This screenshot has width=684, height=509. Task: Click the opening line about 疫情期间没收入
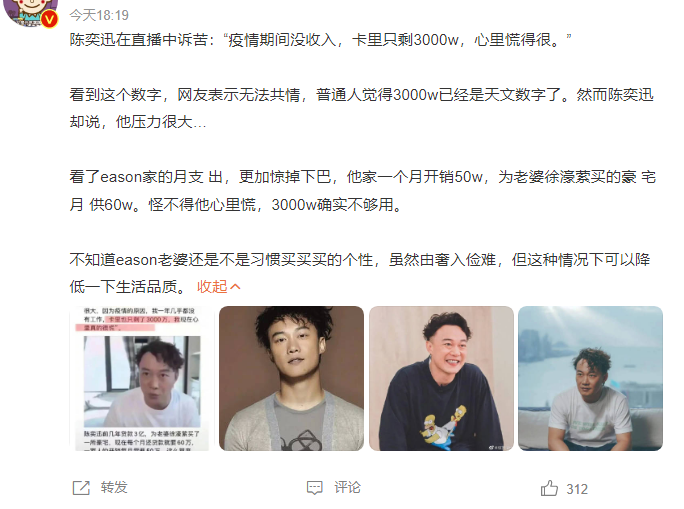[320, 40]
